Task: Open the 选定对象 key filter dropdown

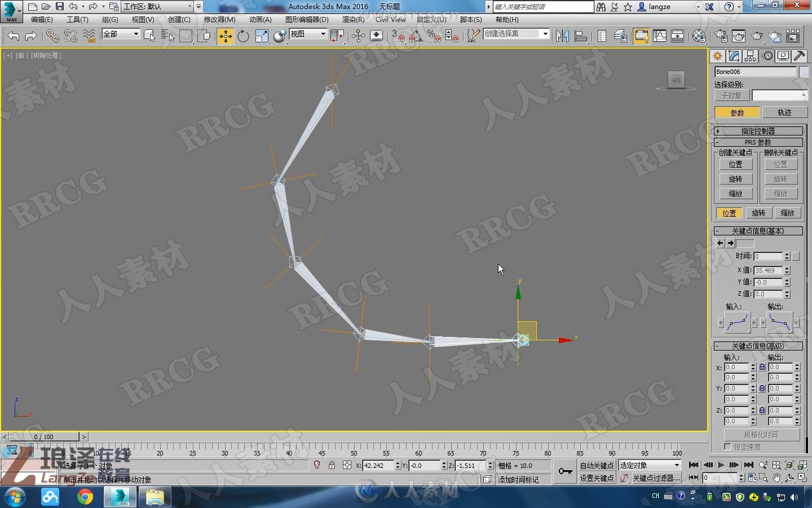Action: pos(650,465)
